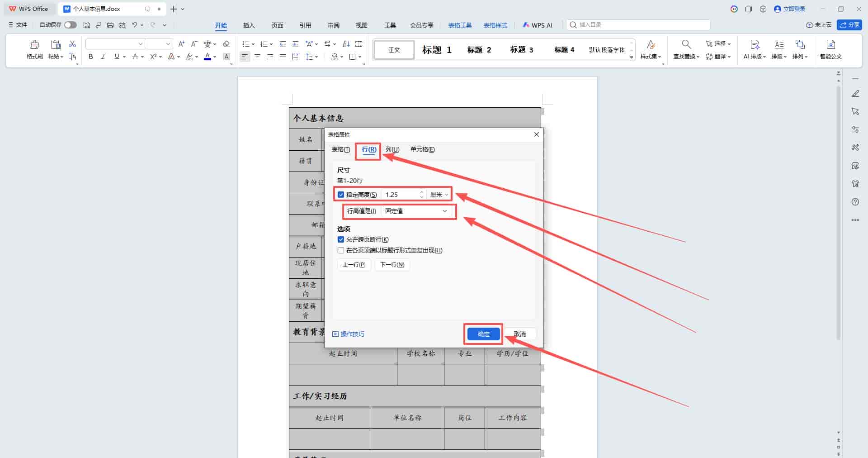Open Find and Replace tool

(686, 49)
